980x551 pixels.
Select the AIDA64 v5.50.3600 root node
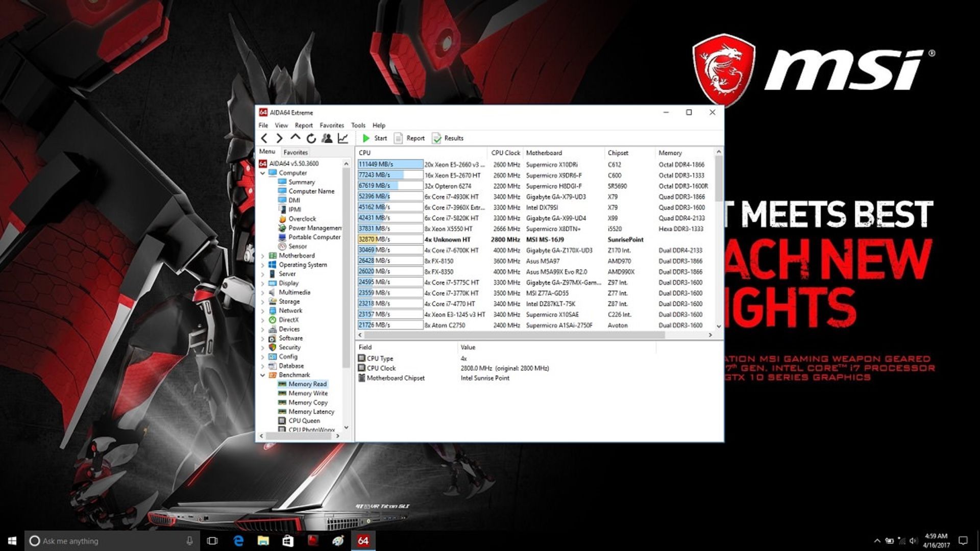[x=293, y=164]
